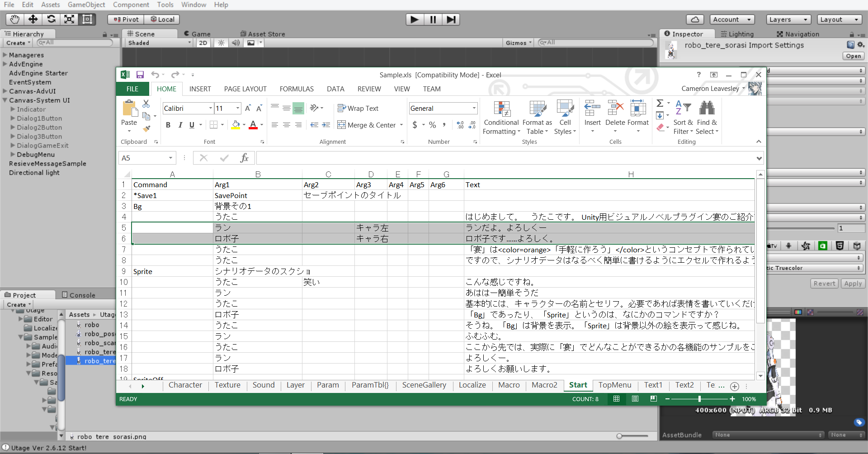Click the AutoSum sigma icon
This screenshot has width=868, height=454.
pos(660,104)
